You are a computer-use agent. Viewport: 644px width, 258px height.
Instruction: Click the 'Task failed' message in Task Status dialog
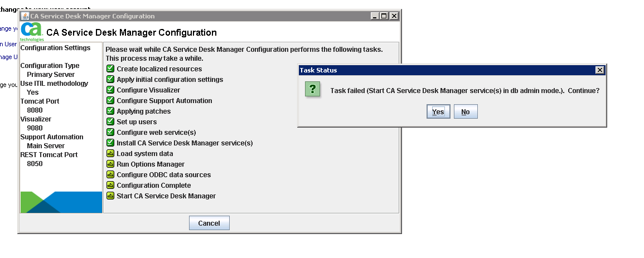tap(465, 91)
